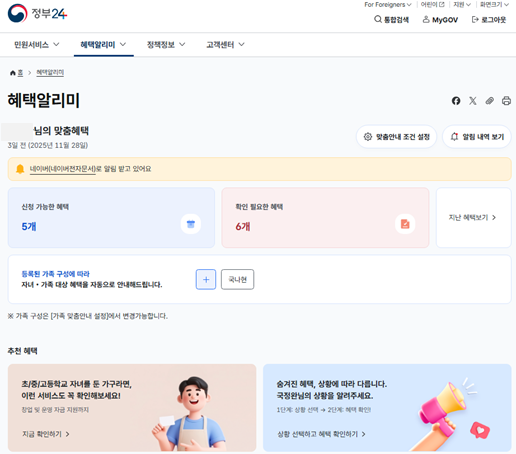
Task: Click 민원서비스 chevron arrow
Action: [56, 44]
